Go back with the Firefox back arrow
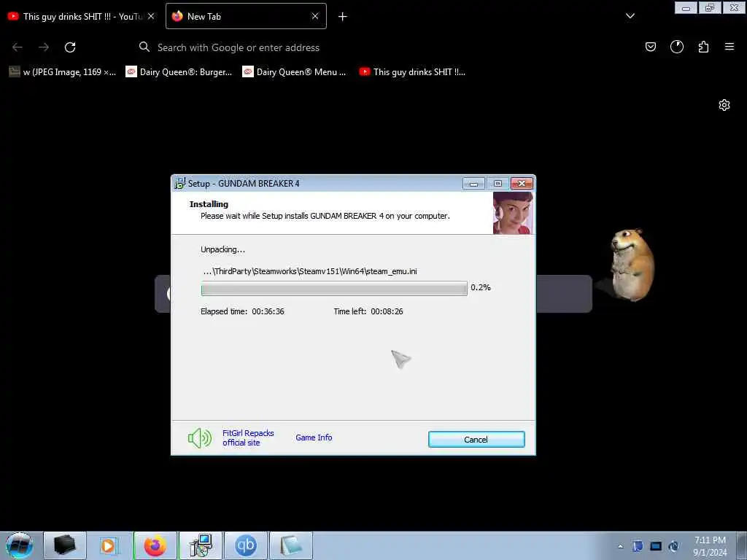The image size is (747, 560). click(18, 47)
